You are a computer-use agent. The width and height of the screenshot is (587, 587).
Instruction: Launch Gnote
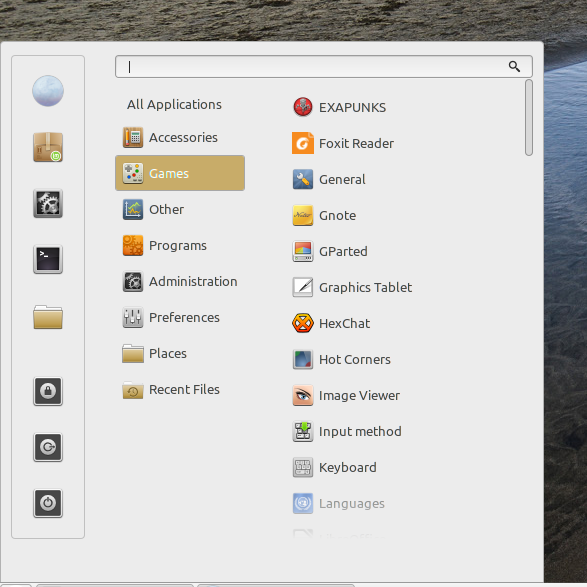tap(324, 215)
